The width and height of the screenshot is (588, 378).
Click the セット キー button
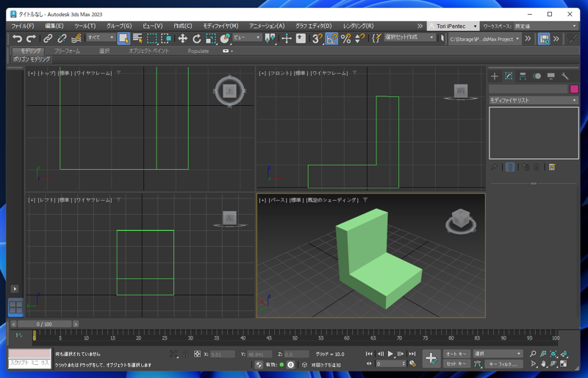pos(456,364)
